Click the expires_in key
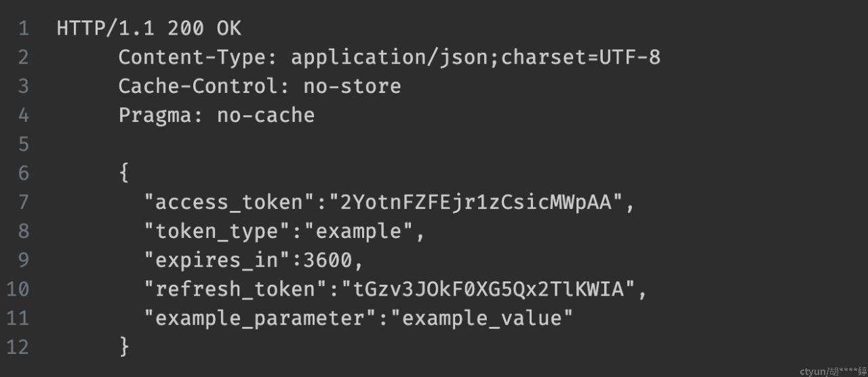The height and width of the screenshot is (377, 868). [218, 260]
